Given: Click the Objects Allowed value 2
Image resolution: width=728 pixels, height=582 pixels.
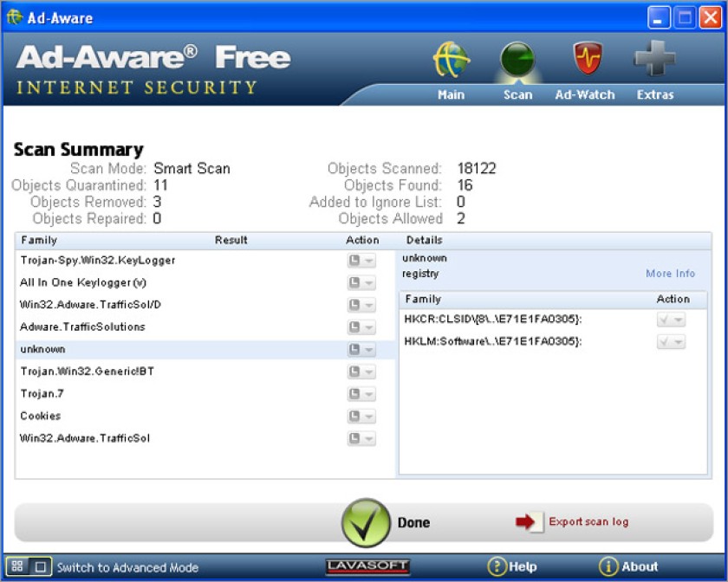Looking at the screenshot, I should [x=460, y=218].
